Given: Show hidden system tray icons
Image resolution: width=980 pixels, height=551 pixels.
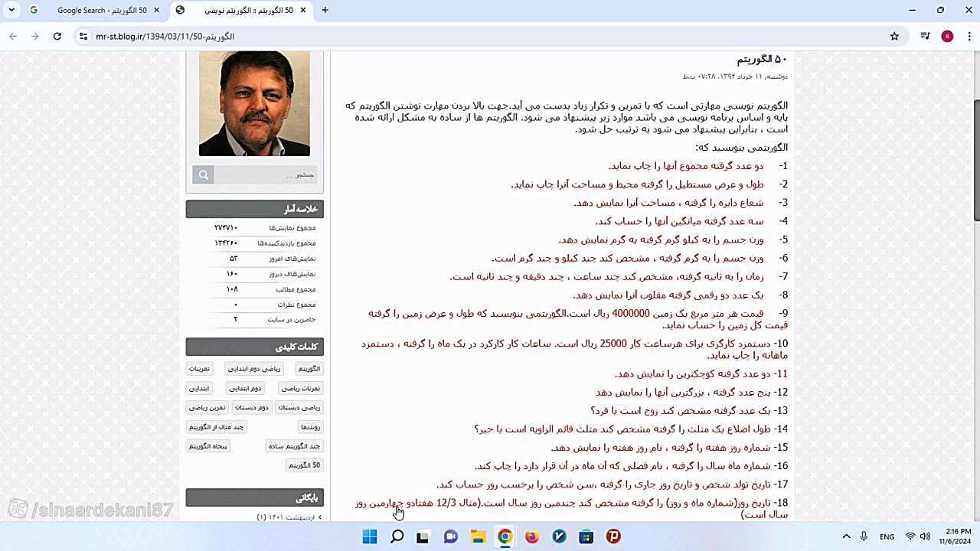Looking at the screenshot, I should (846, 536).
